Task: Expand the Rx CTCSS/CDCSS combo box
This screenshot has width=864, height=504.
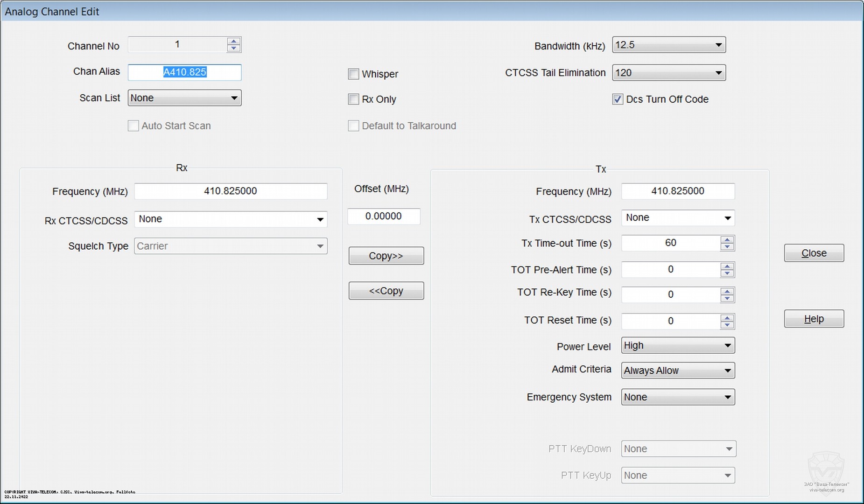Action: point(231,219)
